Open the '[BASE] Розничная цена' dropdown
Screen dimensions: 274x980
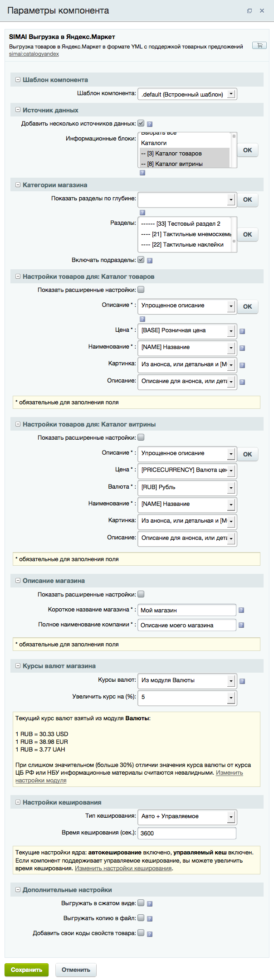click(187, 331)
